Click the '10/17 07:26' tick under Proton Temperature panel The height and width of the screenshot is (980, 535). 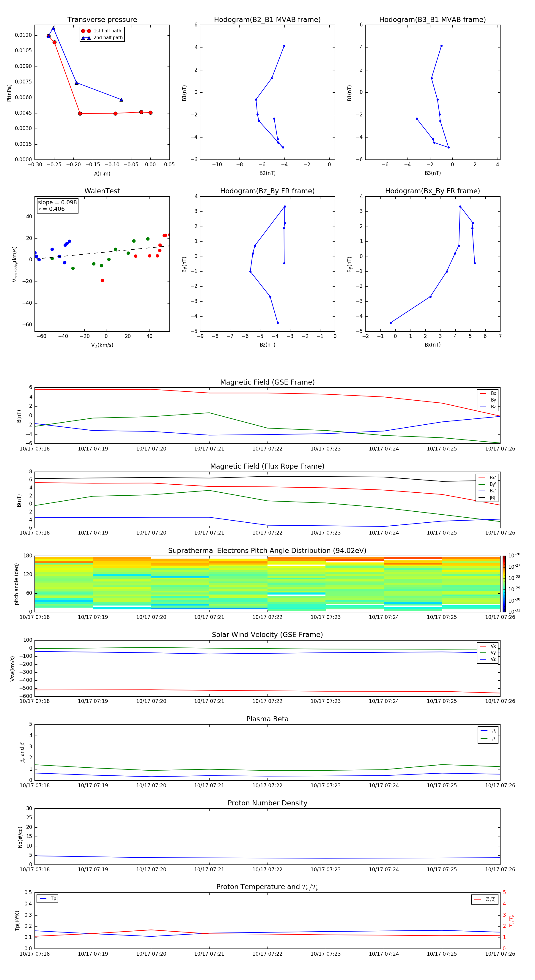(x=500, y=954)
